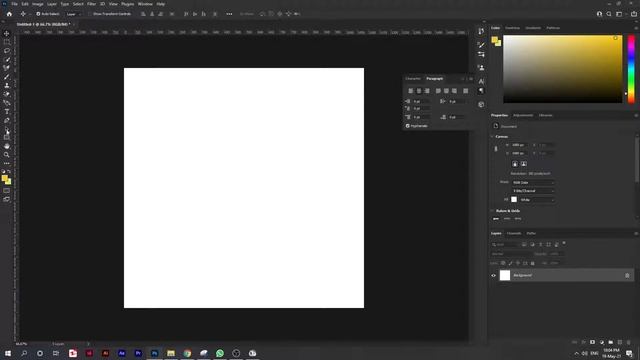Select the Lasso tool
640x360 pixels.
click(x=7, y=51)
